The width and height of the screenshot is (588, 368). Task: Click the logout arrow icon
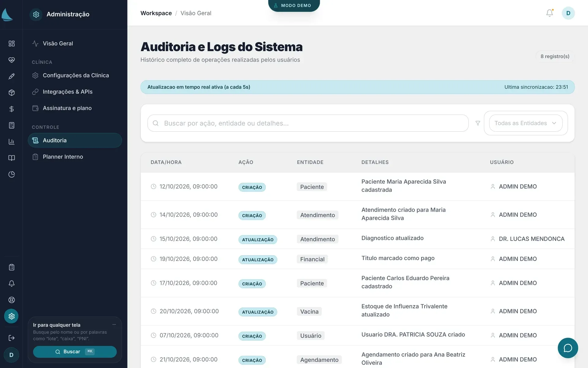coord(11,338)
